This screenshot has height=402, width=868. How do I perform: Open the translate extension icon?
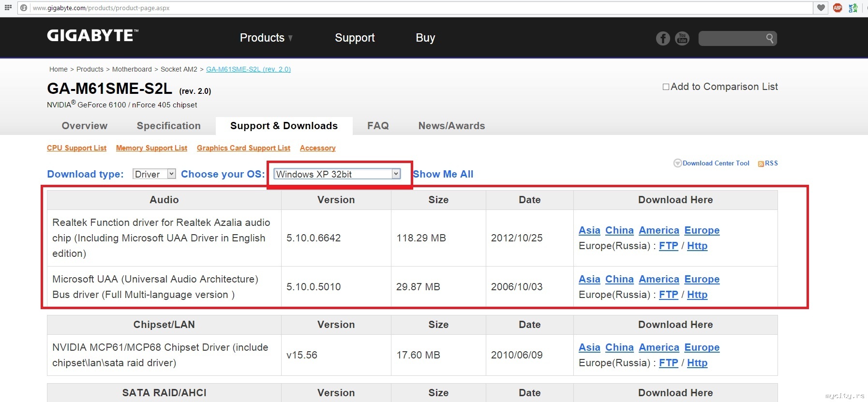pos(853,8)
